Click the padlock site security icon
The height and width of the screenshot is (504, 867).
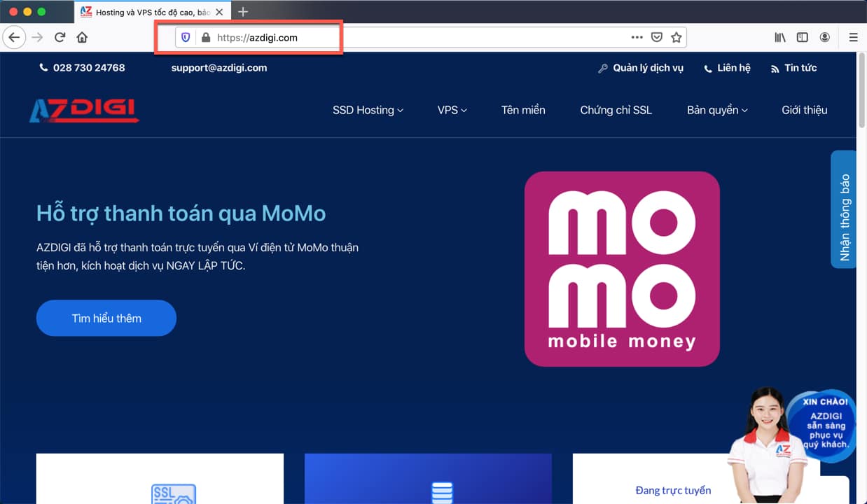(205, 38)
